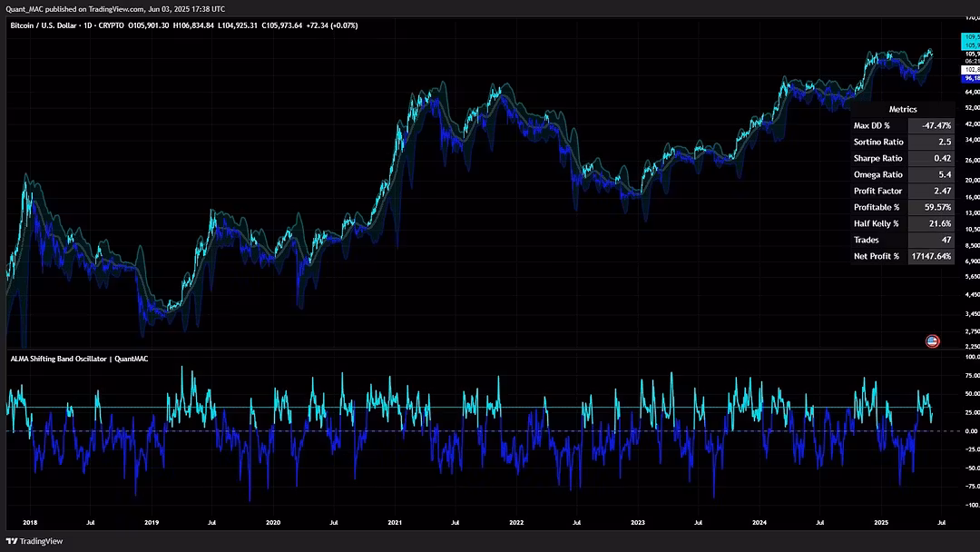Click the 17147.64% net profit value
The image size is (980, 552).
[x=931, y=256]
